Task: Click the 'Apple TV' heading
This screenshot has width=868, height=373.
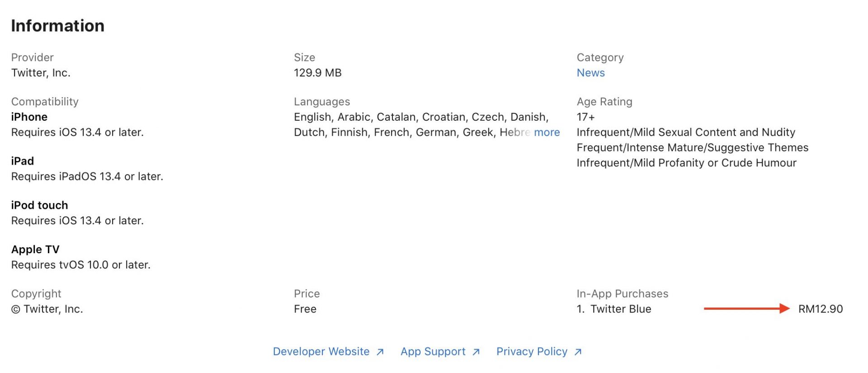Action: [35, 250]
